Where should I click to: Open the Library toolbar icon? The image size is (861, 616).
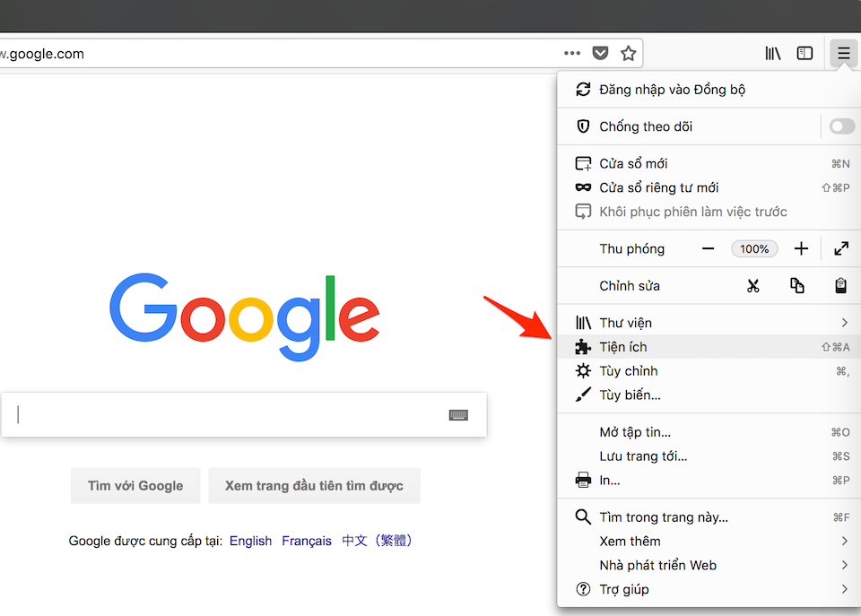pos(773,53)
